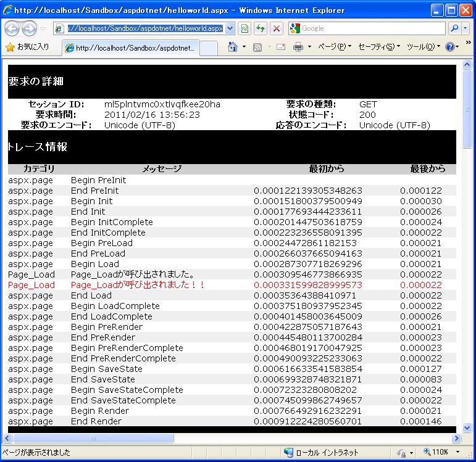Expand the Home button dropdown arrow
The width and height of the screenshot is (476, 462).
244,47
